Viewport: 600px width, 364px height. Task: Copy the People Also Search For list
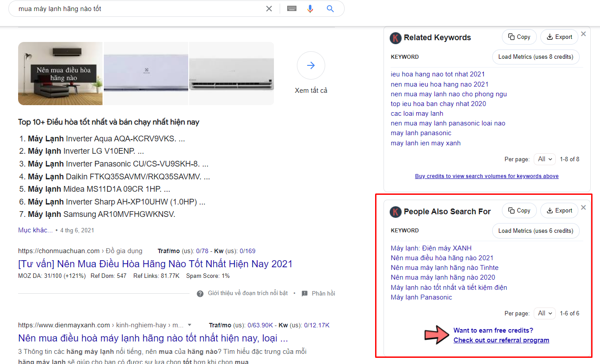[x=519, y=211]
